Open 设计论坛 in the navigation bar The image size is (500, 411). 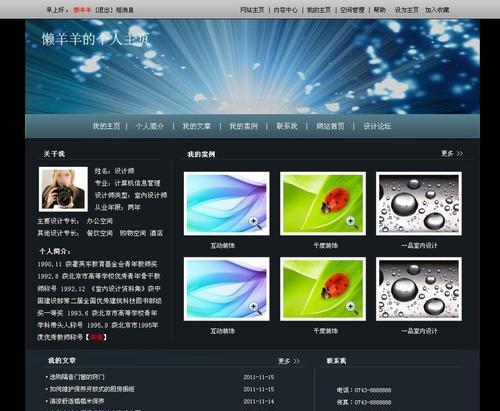coord(377,126)
